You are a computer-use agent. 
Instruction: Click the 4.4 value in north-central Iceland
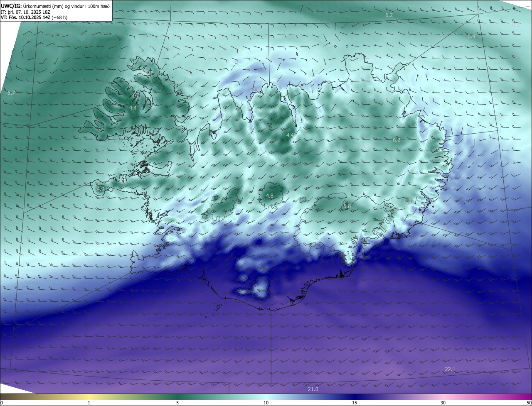pos(290,135)
